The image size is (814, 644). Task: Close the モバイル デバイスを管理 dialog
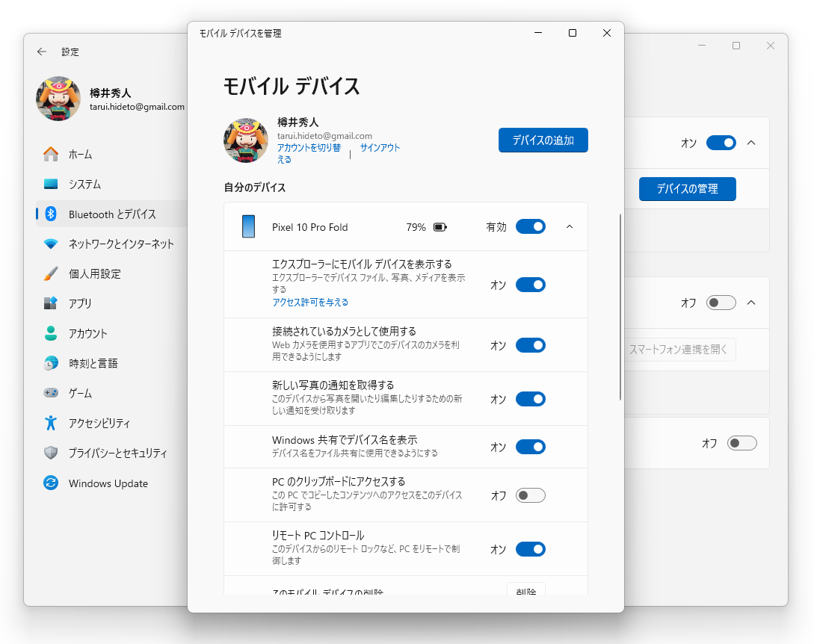(607, 33)
